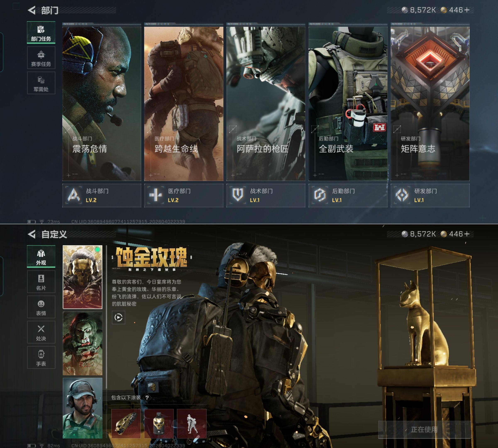This screenshot has width=498, height=448.
Task: Click the back arrow beside 自定义 title
Action: click(x=32, y=234)
